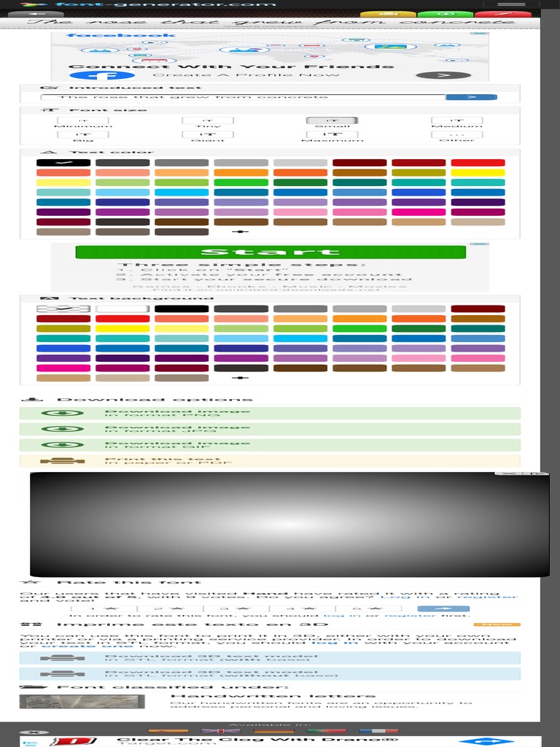560x747 pixels.
Task: Select the Spanish flag language
Action: click(x=168, y=731)
